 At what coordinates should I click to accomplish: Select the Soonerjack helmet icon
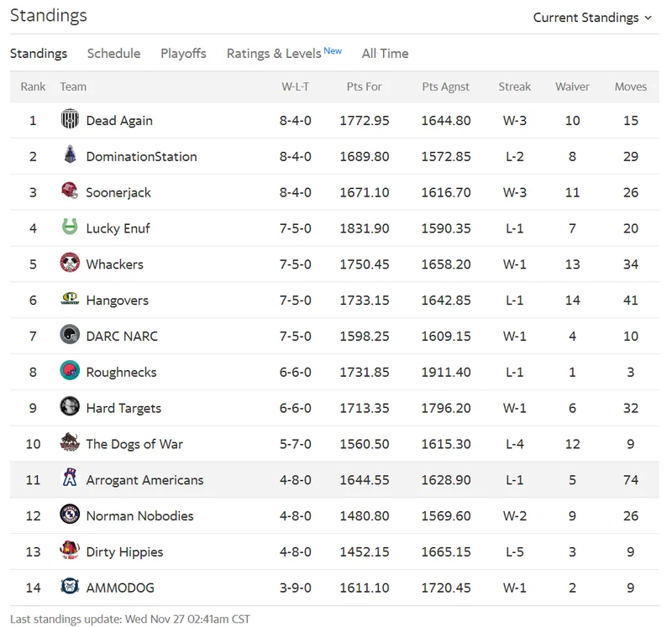(x=70, y=191)
